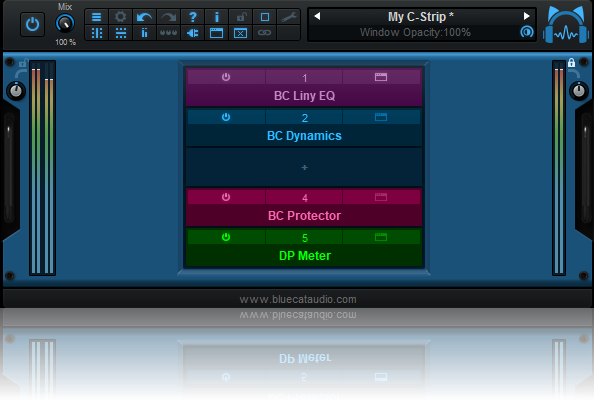Click the undo arrow icon
This screenshot has height=400, width=594.
pyautogui.click(x=144, y=17)
